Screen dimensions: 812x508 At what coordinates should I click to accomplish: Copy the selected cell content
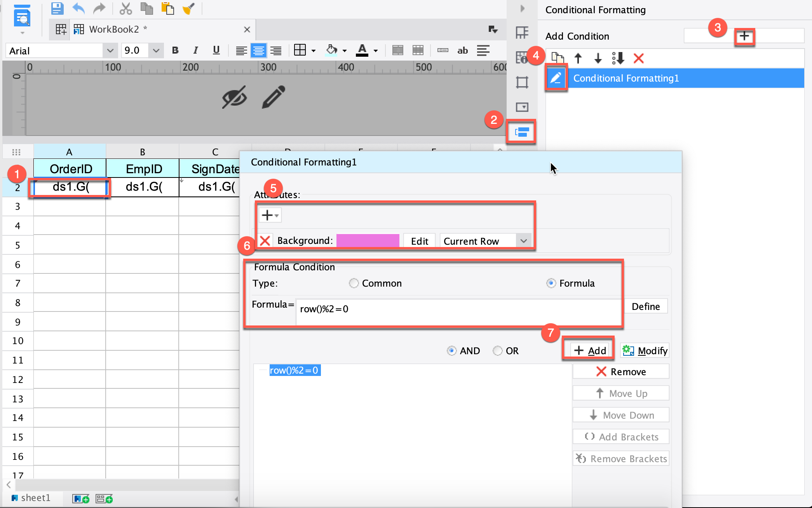pyautogui.click(x=146, y=8)
